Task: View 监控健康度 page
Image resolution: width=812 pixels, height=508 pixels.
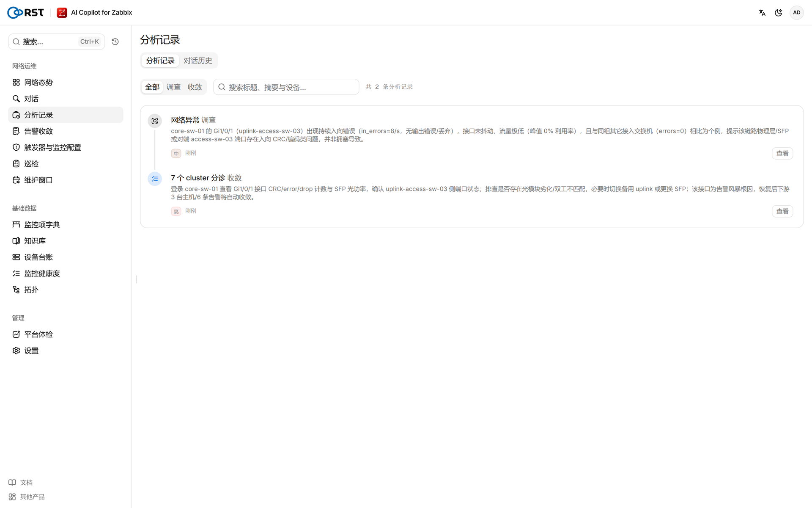Action: point(66,273)
